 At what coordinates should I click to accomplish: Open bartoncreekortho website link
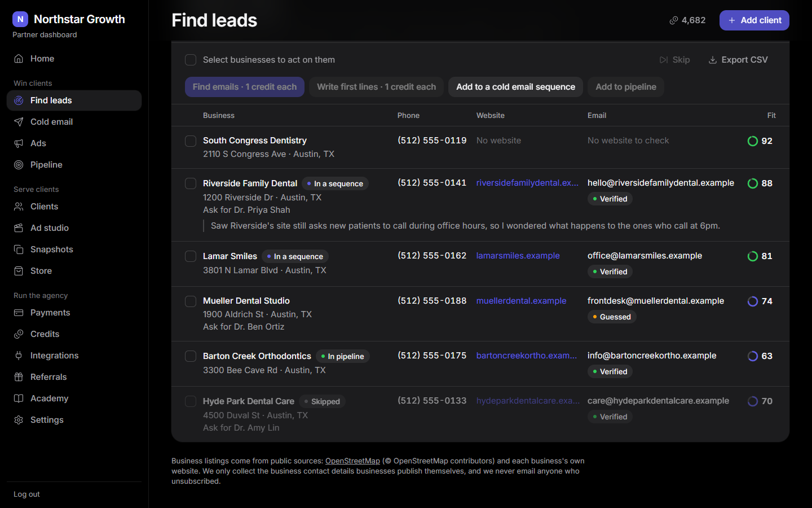pos(527,356)
